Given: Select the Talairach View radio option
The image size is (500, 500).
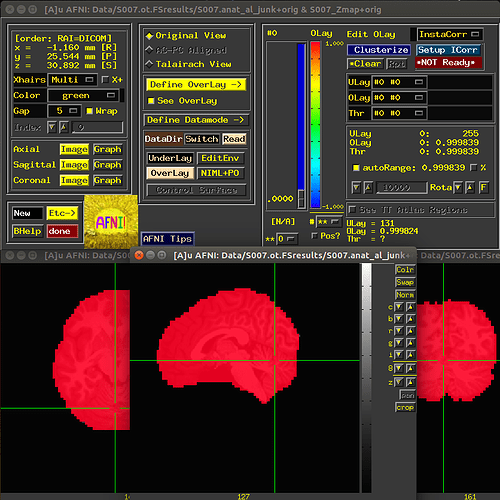Looking at the screenshot, I should point(149,64).
